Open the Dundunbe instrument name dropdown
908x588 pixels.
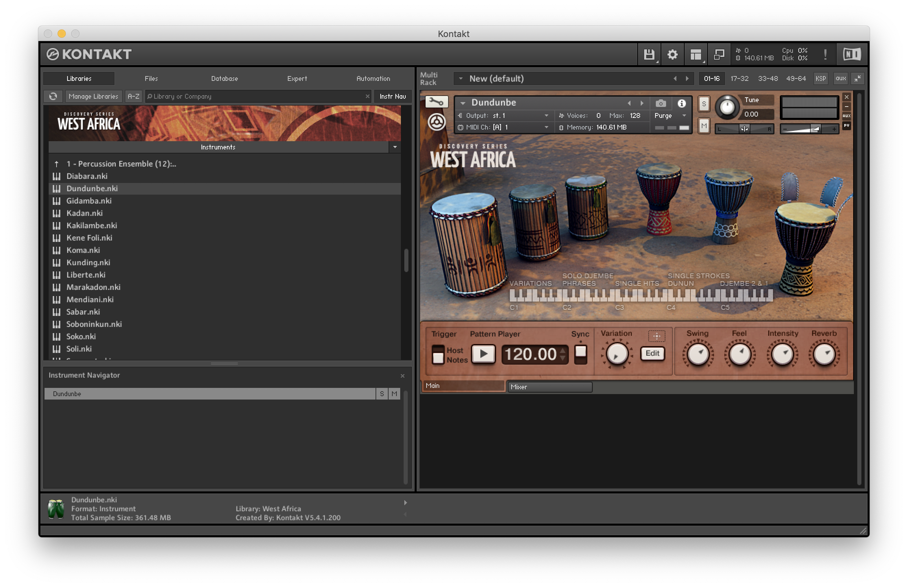pos(463,103)
